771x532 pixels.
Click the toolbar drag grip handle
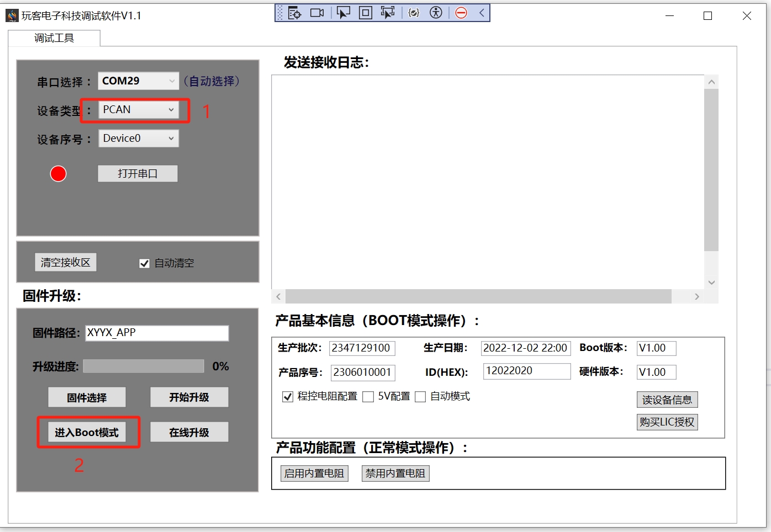280,13
